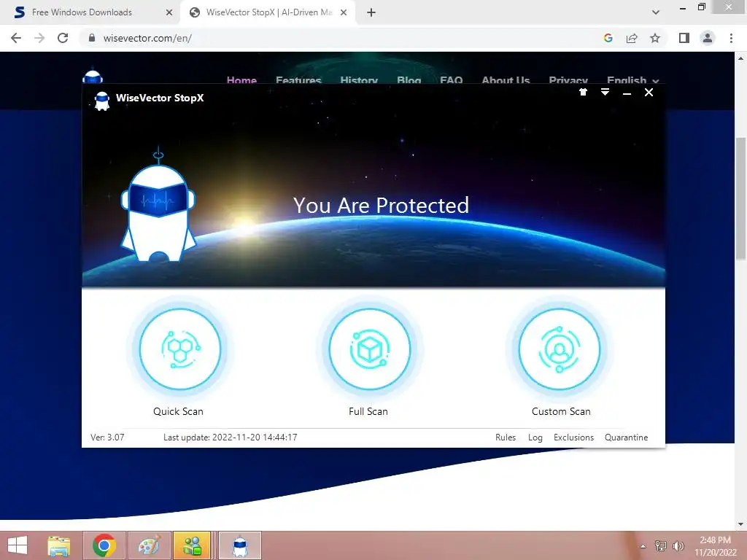Share this page icon in Chrome
The width and height of the screenshot is (747, 560).
pos(632,38)
